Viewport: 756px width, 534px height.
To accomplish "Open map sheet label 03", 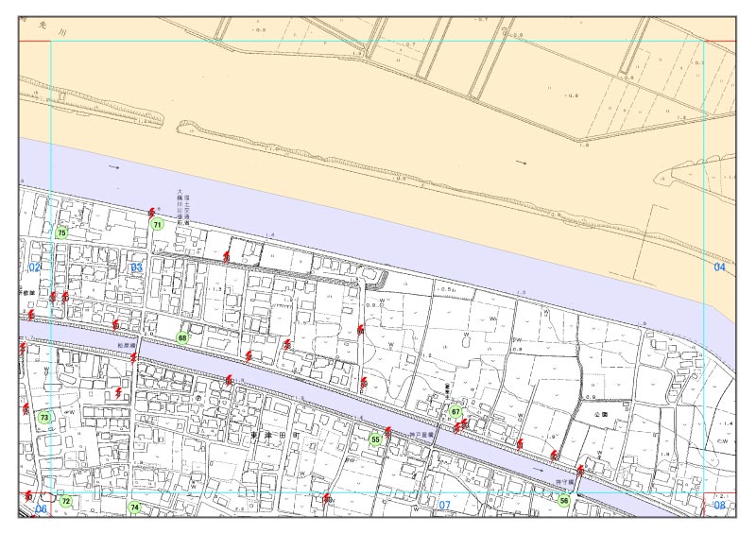I will [136, 268].
